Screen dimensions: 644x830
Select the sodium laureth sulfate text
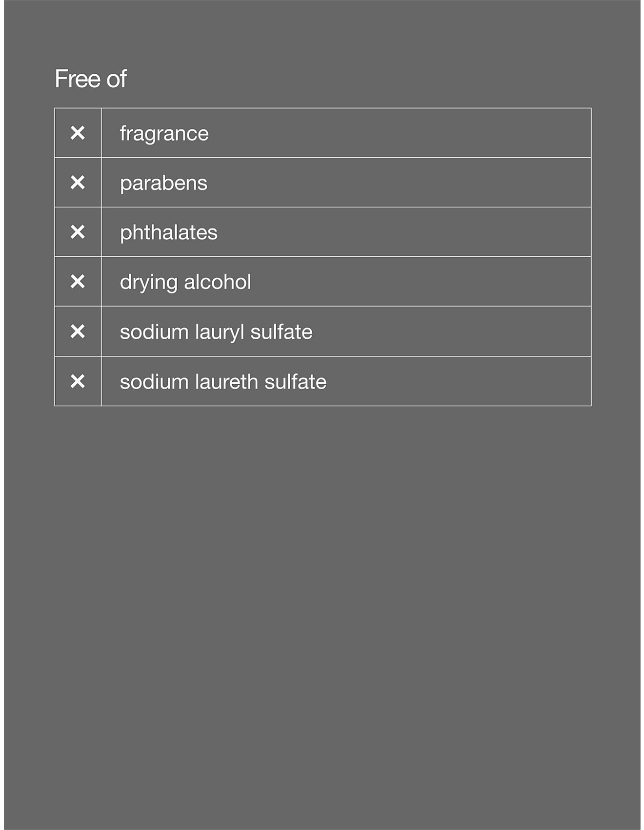pos(223,382)
